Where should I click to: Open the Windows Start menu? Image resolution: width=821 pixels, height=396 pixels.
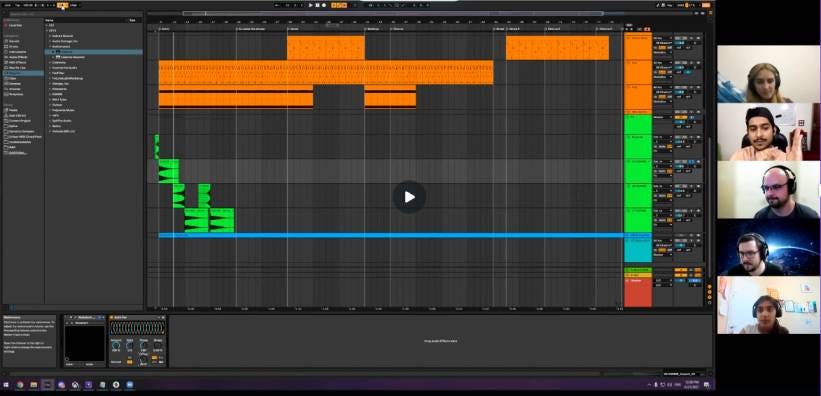[x=5, y=385]
